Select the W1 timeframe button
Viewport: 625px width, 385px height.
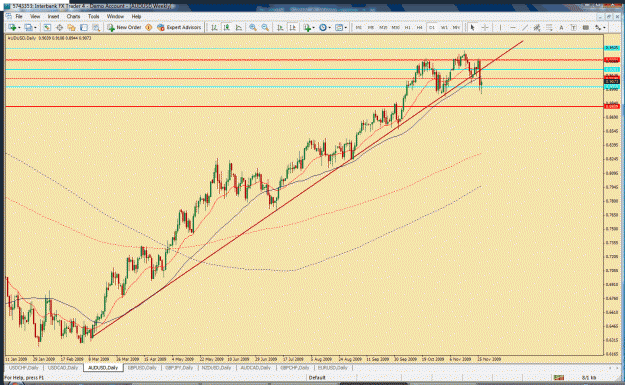[444, 28]
